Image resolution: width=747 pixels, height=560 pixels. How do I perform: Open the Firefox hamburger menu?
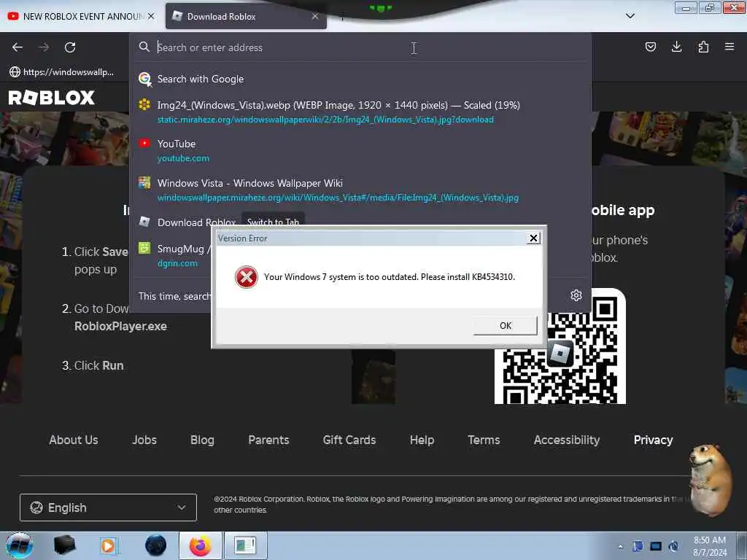729,47
